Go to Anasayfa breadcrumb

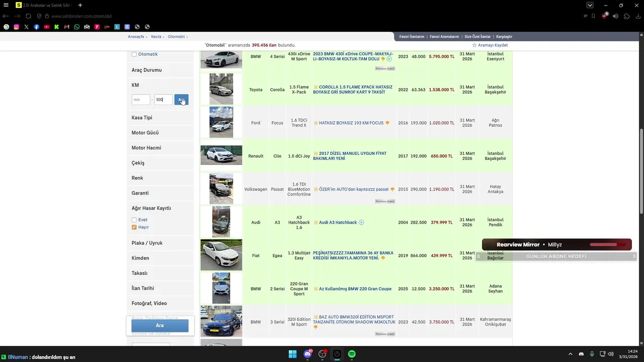pyautogui.click(x=136, y=37)
